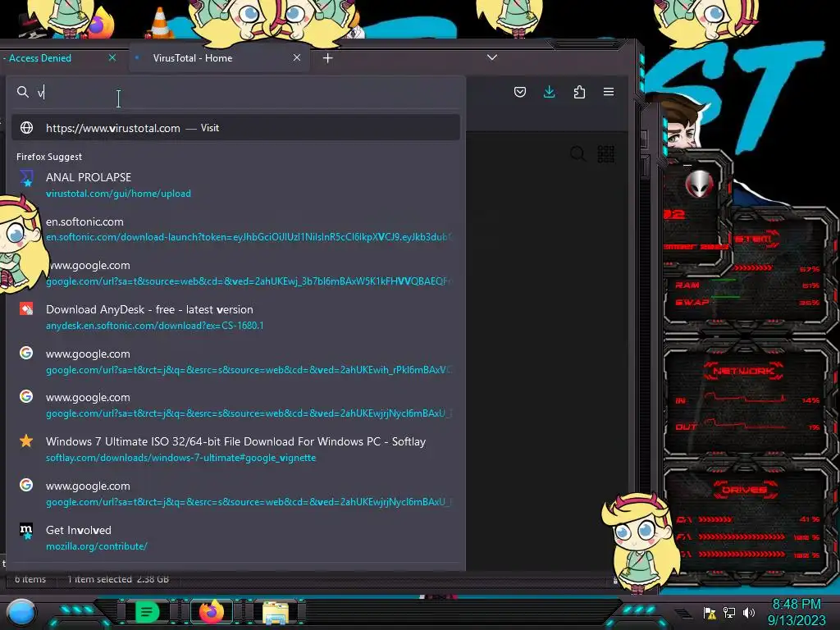The image size is (840, 630).
Task: Click the Alienware head icon in the gadget
Action: click(x=699, y=184)
